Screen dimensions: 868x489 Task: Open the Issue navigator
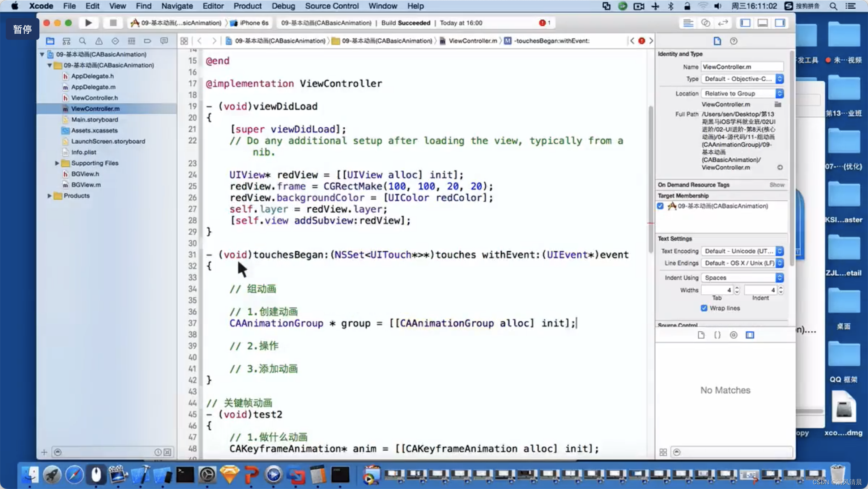coord(99,41)
